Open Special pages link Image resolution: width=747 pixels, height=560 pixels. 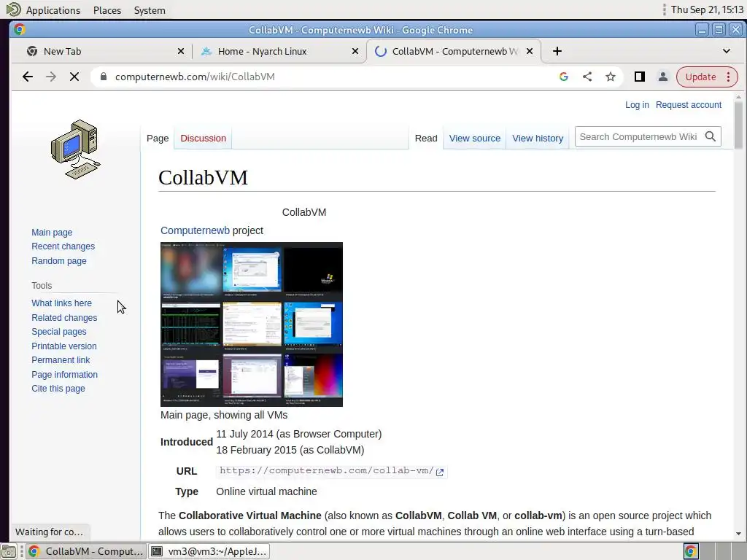[59, 332]
